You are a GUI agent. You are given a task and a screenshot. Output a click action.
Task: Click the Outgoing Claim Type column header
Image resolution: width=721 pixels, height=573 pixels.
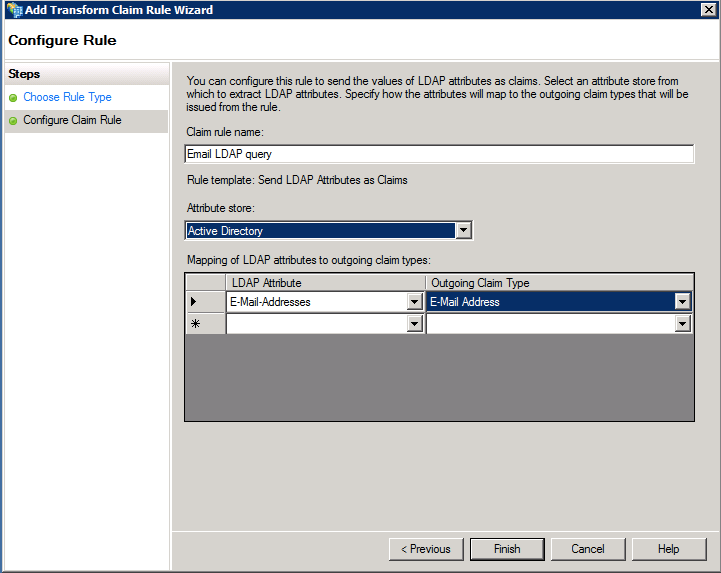click(559, 283)
